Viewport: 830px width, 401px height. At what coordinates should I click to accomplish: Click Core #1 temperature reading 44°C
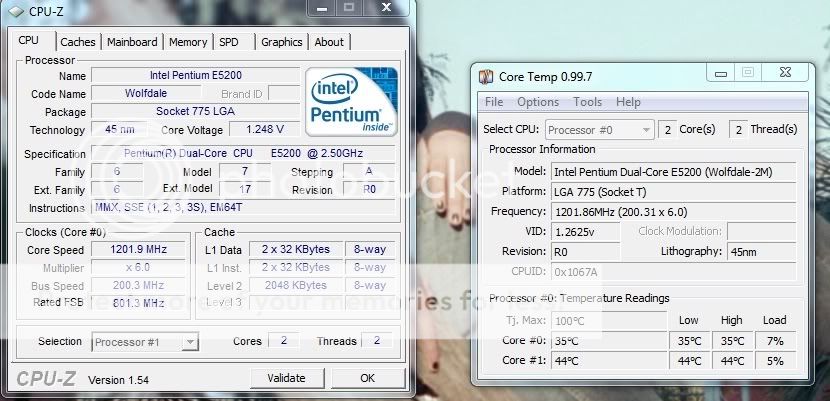coord(609,361)
